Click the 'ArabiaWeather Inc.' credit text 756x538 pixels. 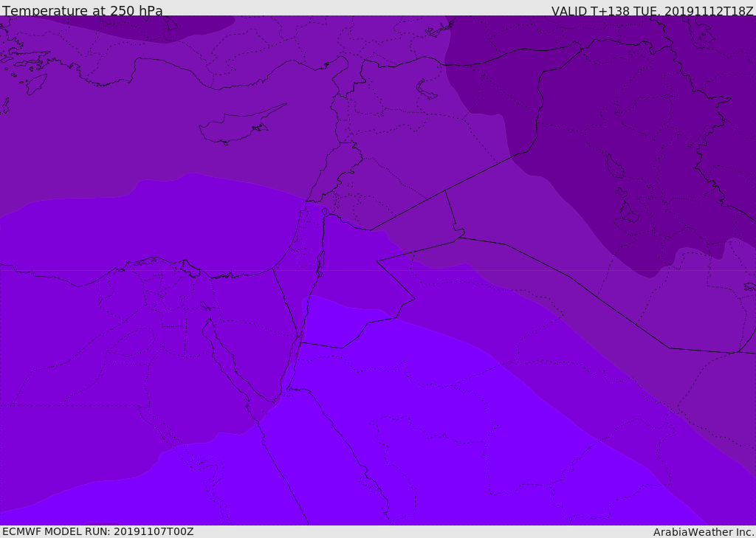tap(704, 532)
